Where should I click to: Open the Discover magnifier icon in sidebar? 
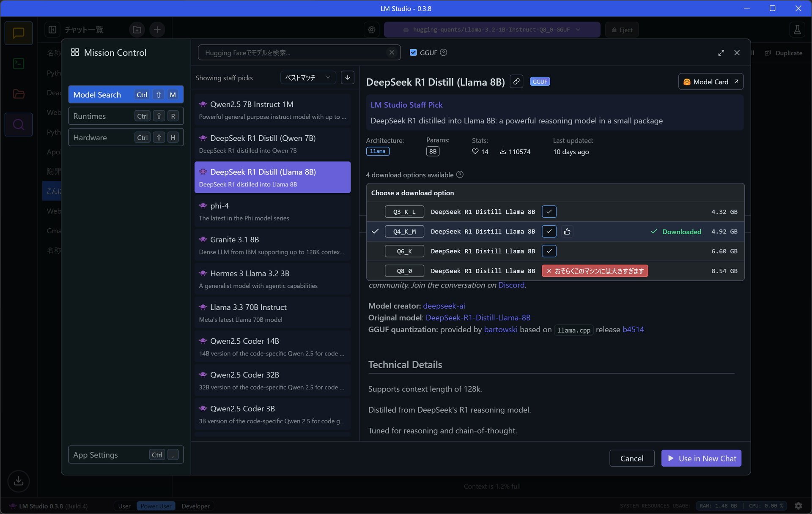coord(19,125)
